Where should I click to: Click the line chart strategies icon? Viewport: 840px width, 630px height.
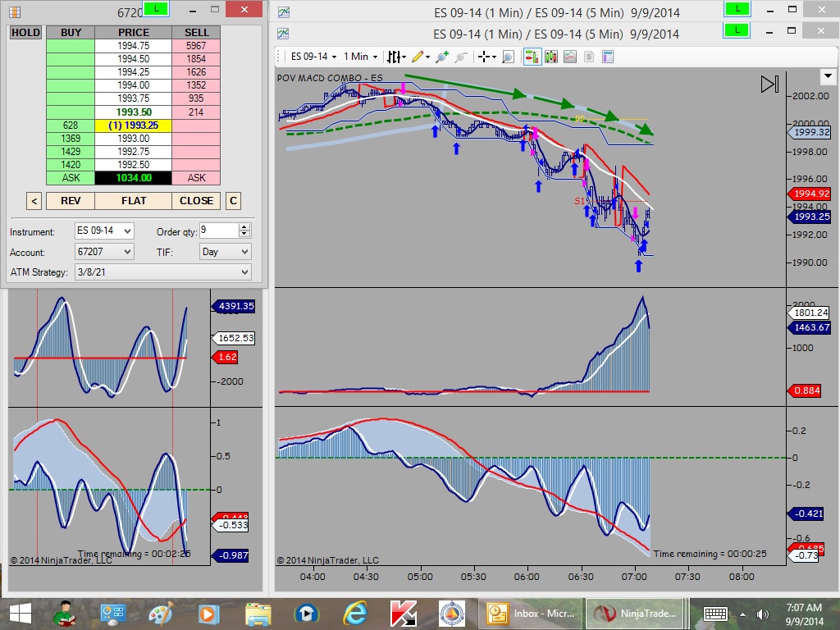pyautogui.click(x=570, y=57)
